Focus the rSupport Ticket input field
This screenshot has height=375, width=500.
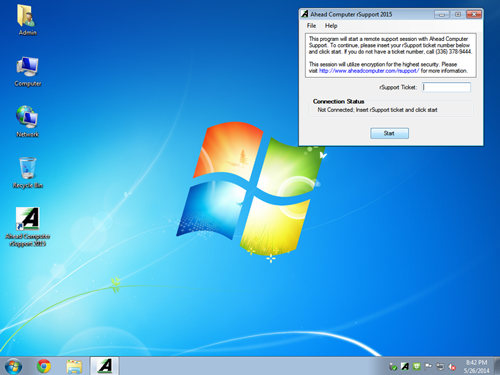coord(446,87)
